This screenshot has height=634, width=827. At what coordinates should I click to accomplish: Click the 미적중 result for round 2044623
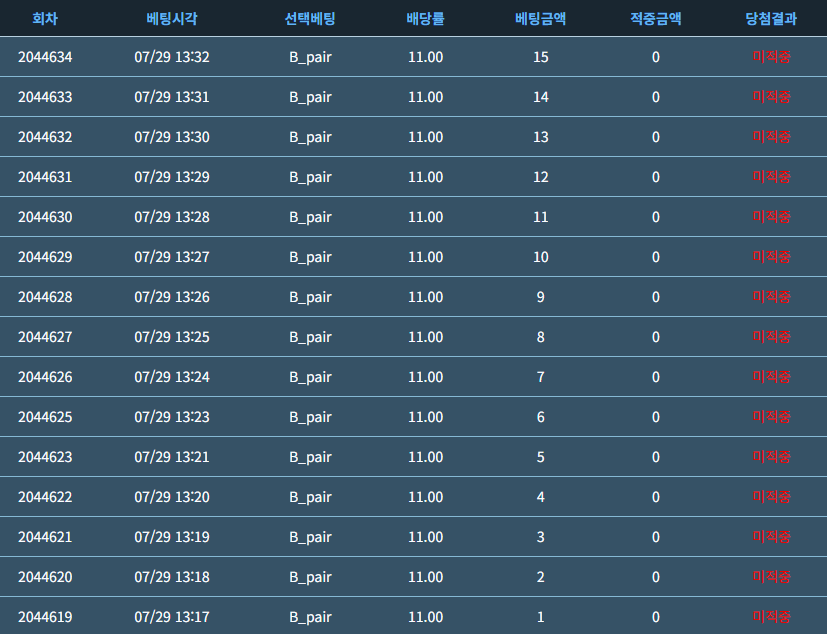[x=771, y=457]
